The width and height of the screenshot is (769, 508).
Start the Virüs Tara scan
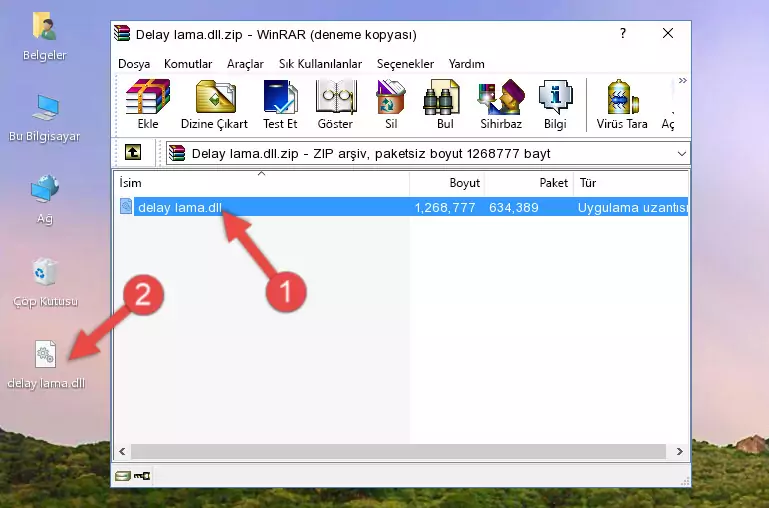[x=622, y=104]
